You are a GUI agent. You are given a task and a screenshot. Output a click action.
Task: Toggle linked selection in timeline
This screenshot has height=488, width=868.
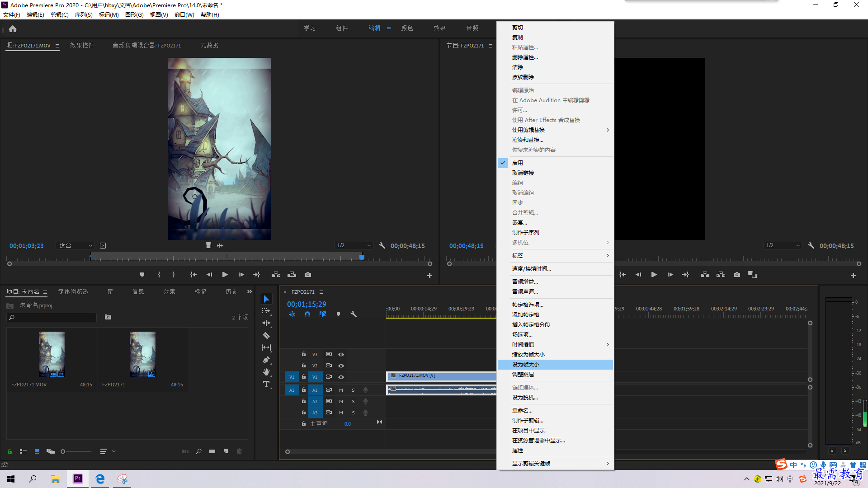[x=322, y=314]
